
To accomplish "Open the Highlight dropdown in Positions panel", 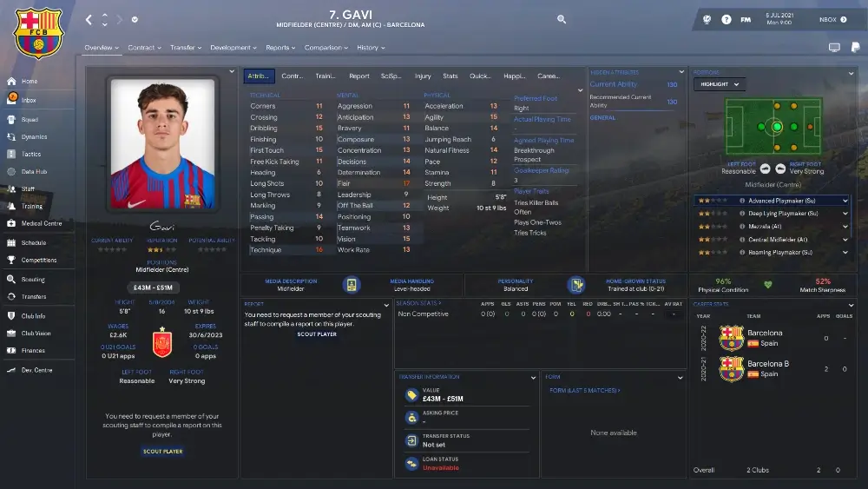I will pyautogui.click(x=719, y=84).
